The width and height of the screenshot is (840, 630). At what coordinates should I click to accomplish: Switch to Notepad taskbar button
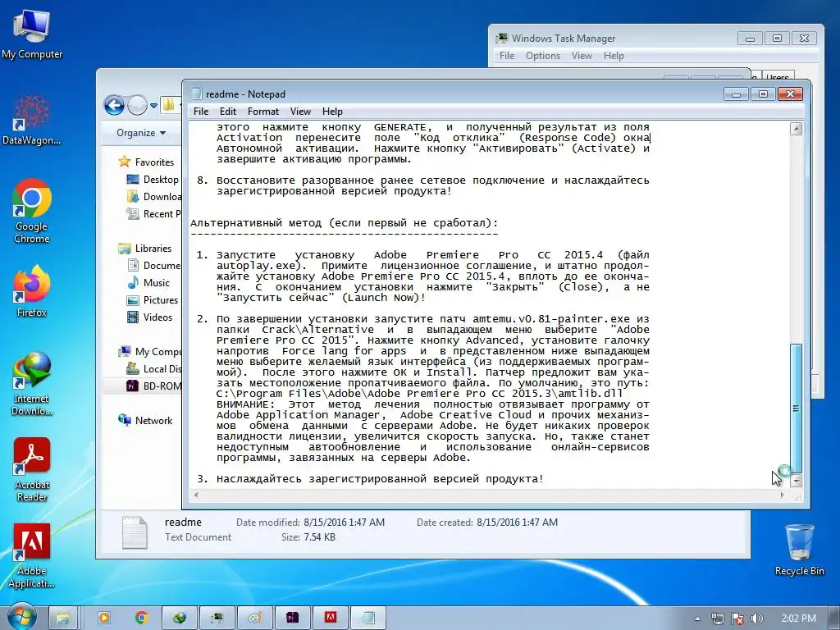click(368, 619)
